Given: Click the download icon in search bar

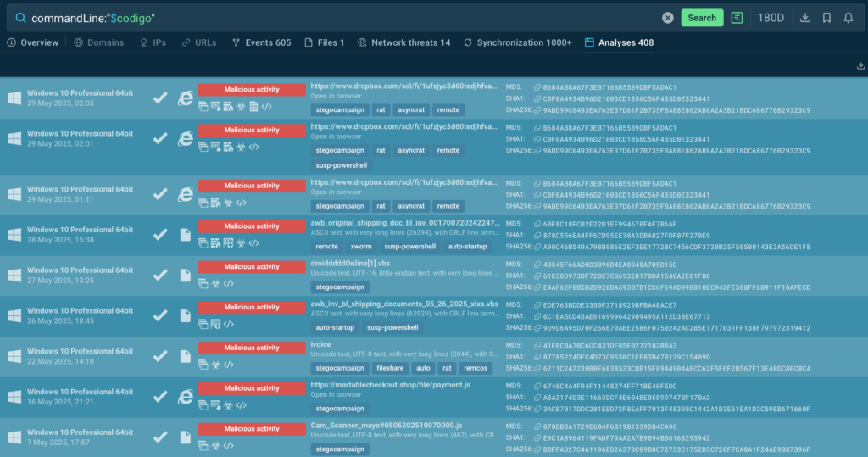Looking at the screenshot, I should click(x=805, y=18).
